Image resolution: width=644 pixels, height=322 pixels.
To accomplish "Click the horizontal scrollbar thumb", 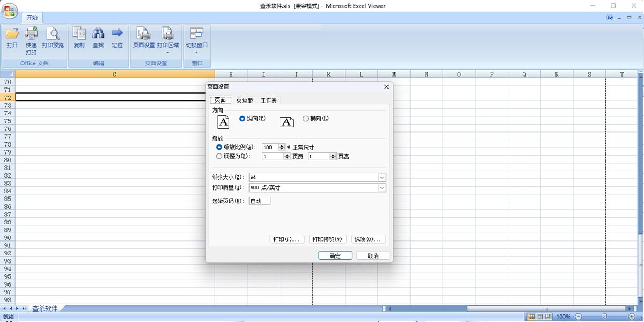I will pos(546,309).
